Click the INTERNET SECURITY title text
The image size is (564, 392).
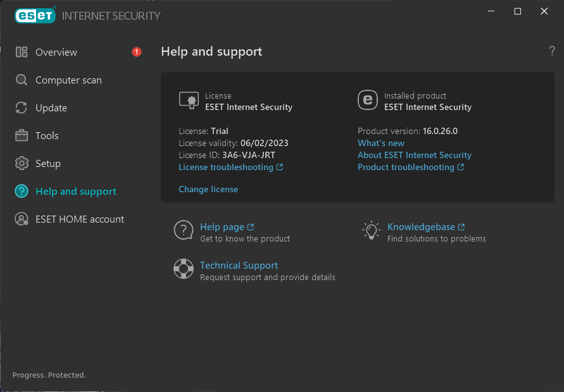[111, 16]
